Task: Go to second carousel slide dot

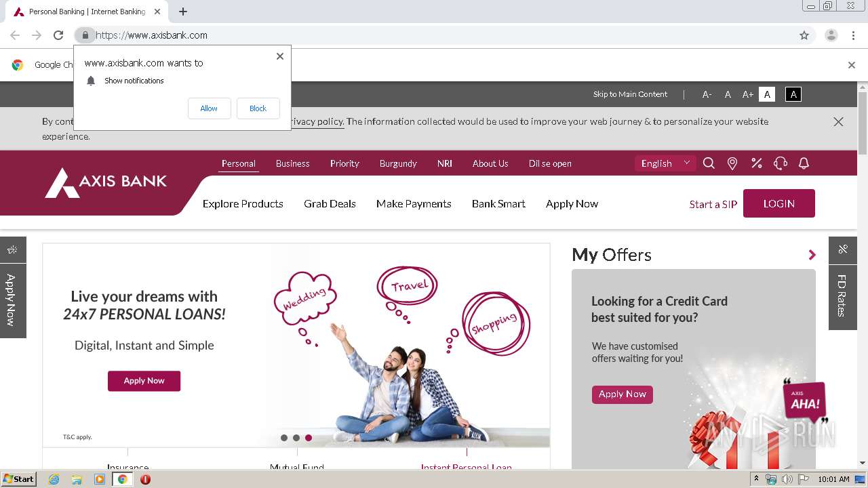Action: [296, 438]
